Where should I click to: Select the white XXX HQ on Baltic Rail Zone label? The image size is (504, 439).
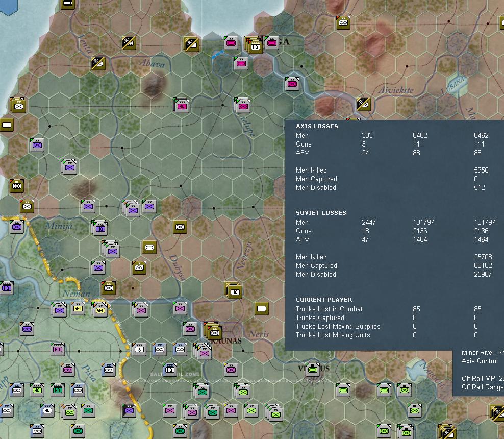[x=170, y=370]
